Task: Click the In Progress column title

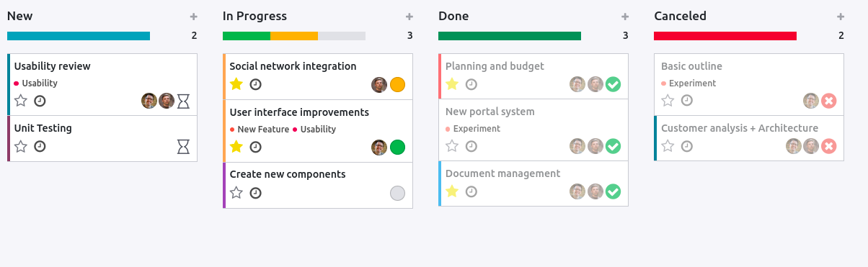Action: pos(254,16)
